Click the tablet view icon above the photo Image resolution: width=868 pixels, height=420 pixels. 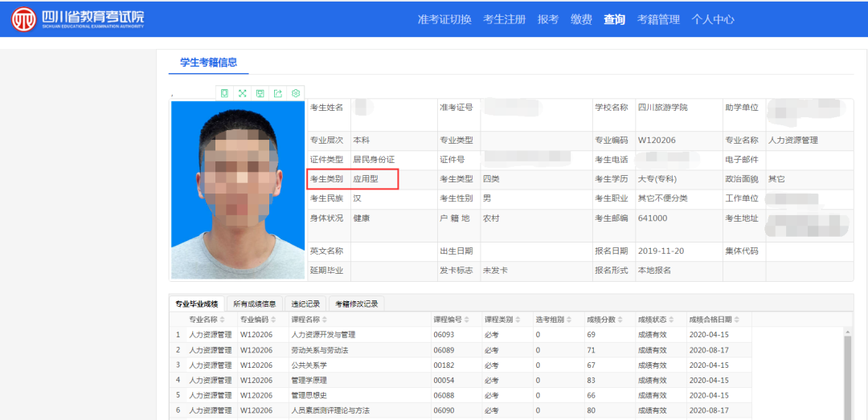[x=224, y=93]
